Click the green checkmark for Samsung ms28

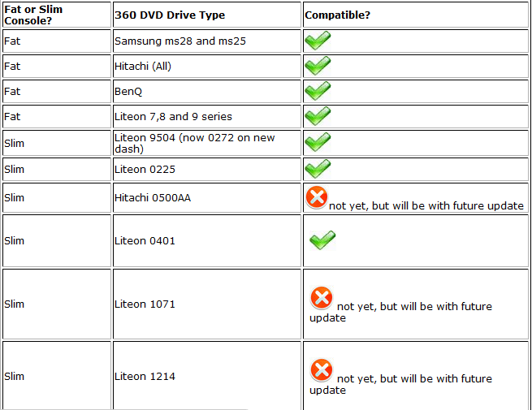pyautogui.click(x=318, y=39)
